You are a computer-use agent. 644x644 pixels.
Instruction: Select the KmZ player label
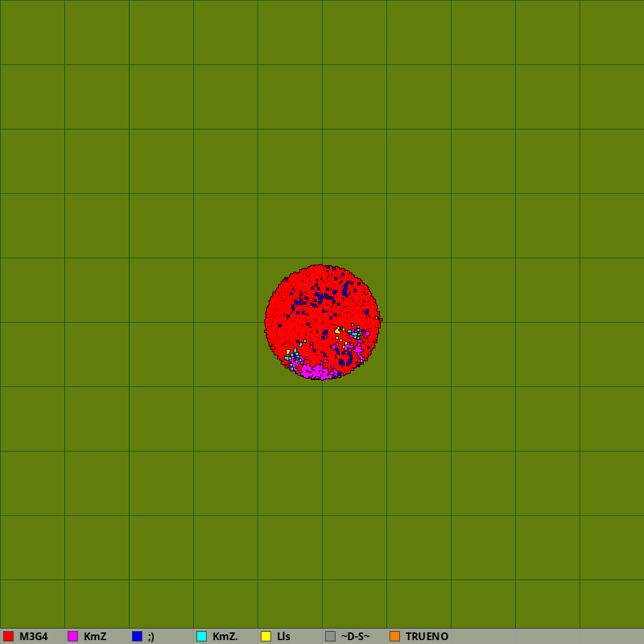[95, 637]
